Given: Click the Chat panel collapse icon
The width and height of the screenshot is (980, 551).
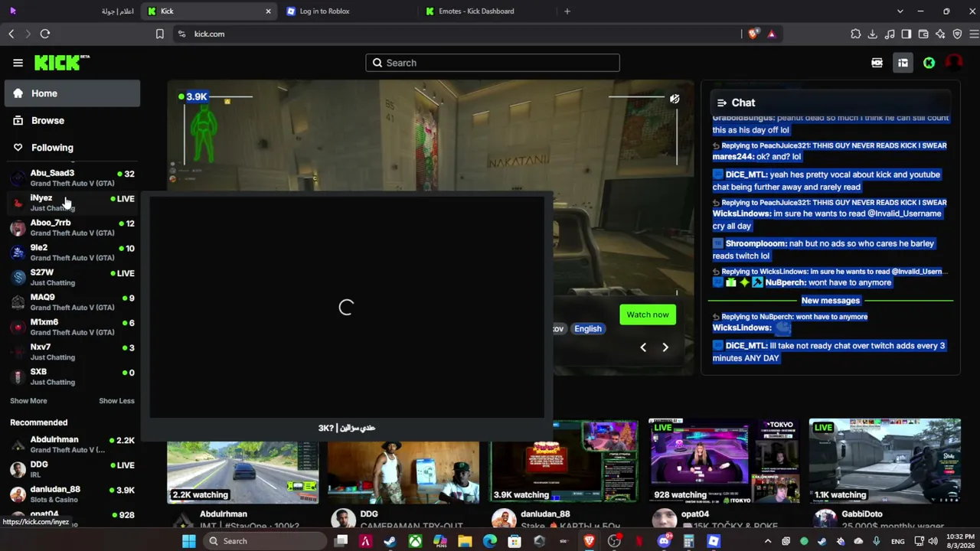Looking at the screenshot, I should pyautogui.click(x=721, y=103).
